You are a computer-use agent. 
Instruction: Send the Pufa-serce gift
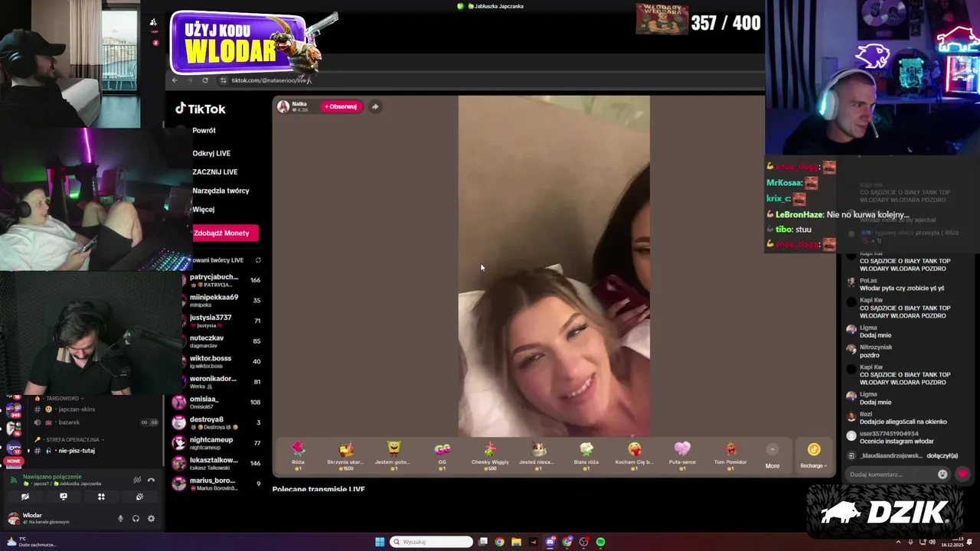[682, 455]
